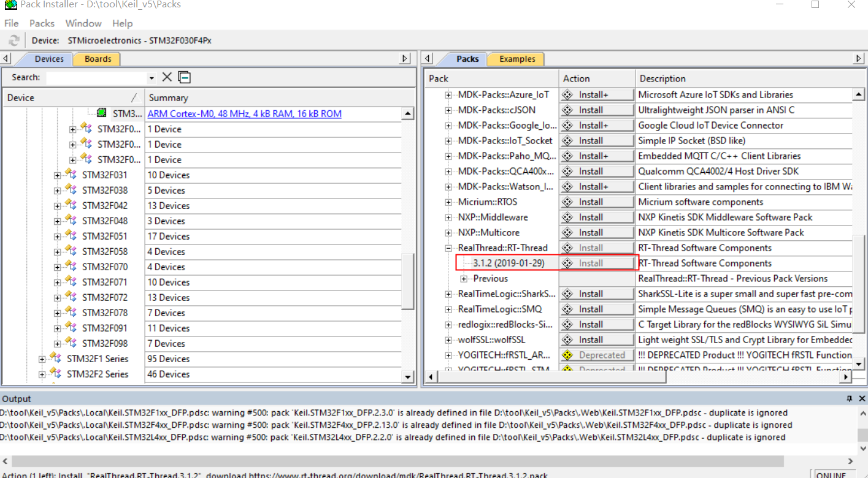Install the MDK-Packs::cJSON pack
Screen dimensions: 868x478
click(x=597, y=110)
